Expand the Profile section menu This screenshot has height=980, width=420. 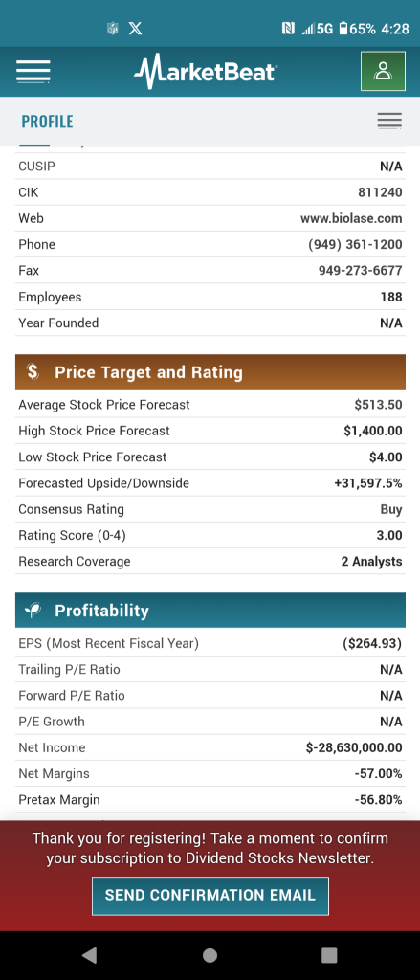pyautogui.click(x=389, y=121)
